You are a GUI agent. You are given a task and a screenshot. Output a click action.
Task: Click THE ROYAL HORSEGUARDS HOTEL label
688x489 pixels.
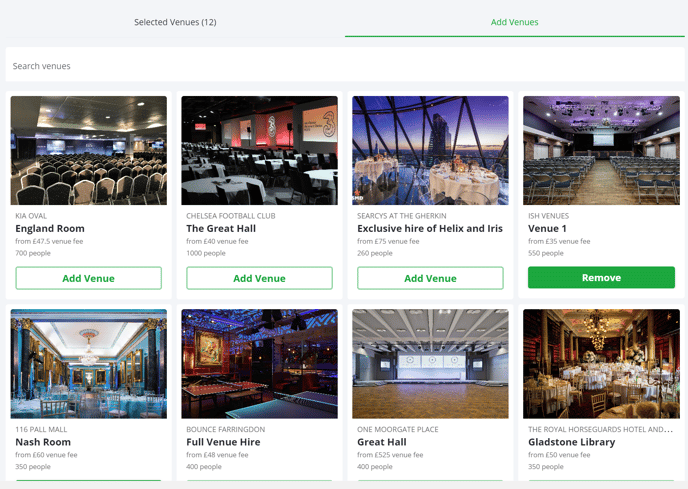pos(600,429)
